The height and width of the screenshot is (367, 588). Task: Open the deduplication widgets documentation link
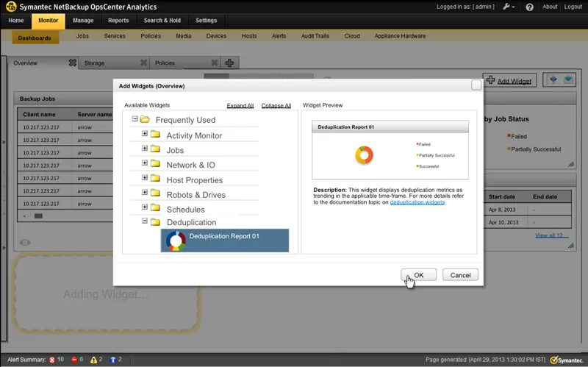[417, 202]
